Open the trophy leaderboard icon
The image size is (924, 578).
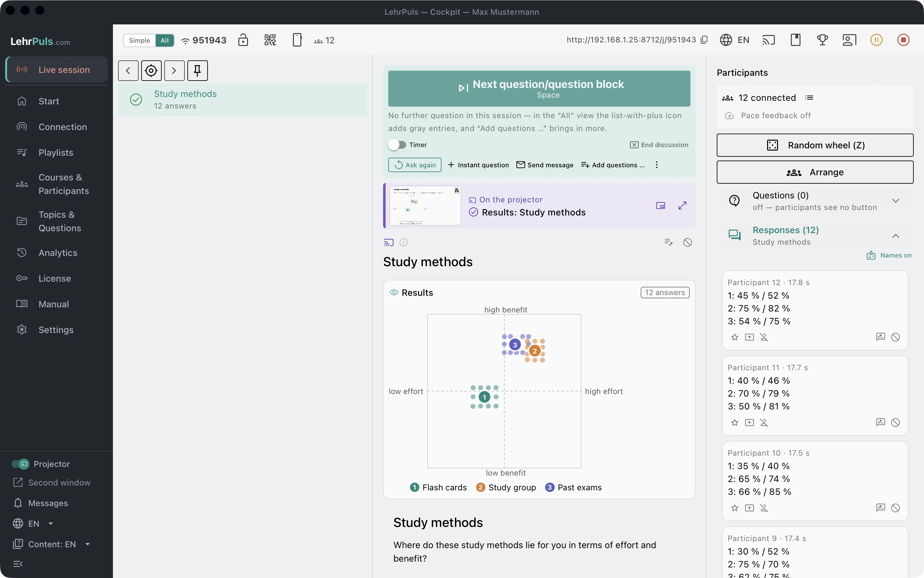coord(822,40)
